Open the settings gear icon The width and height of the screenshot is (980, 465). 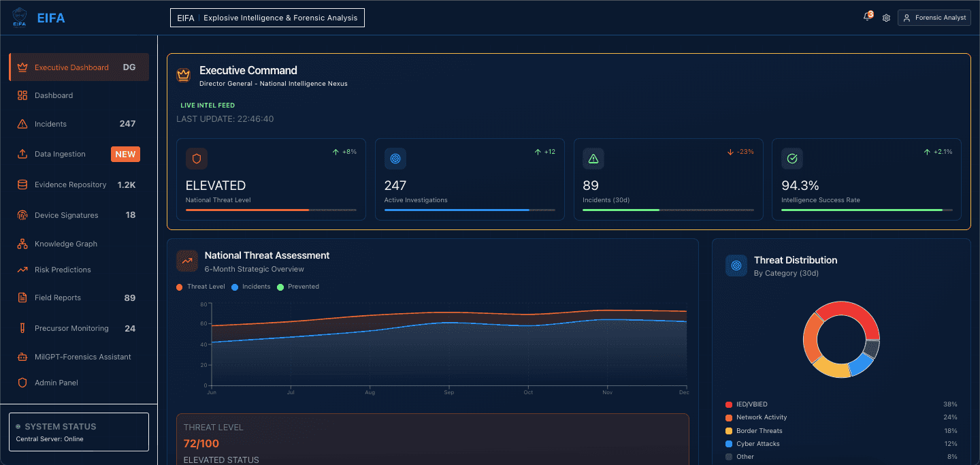click(886, 18)
